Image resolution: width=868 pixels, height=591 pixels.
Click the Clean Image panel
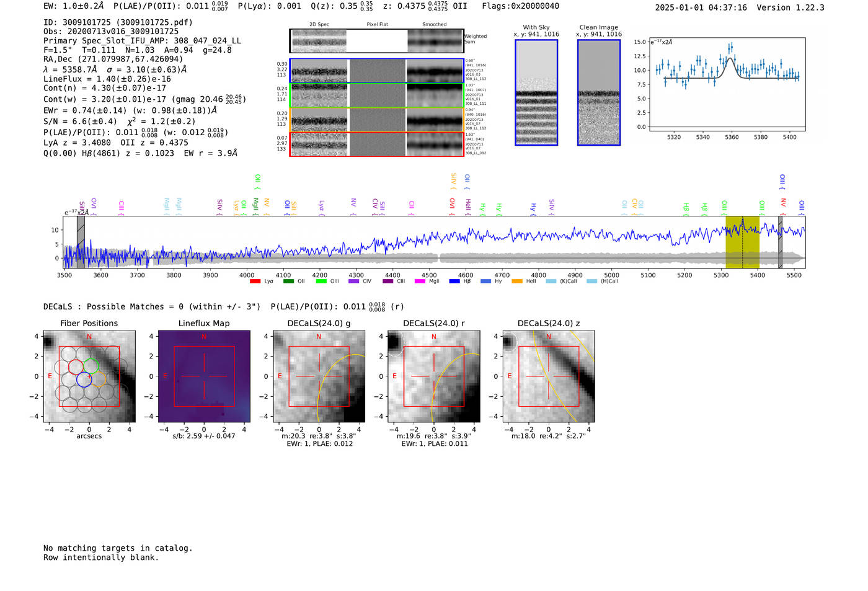[599, 92]
